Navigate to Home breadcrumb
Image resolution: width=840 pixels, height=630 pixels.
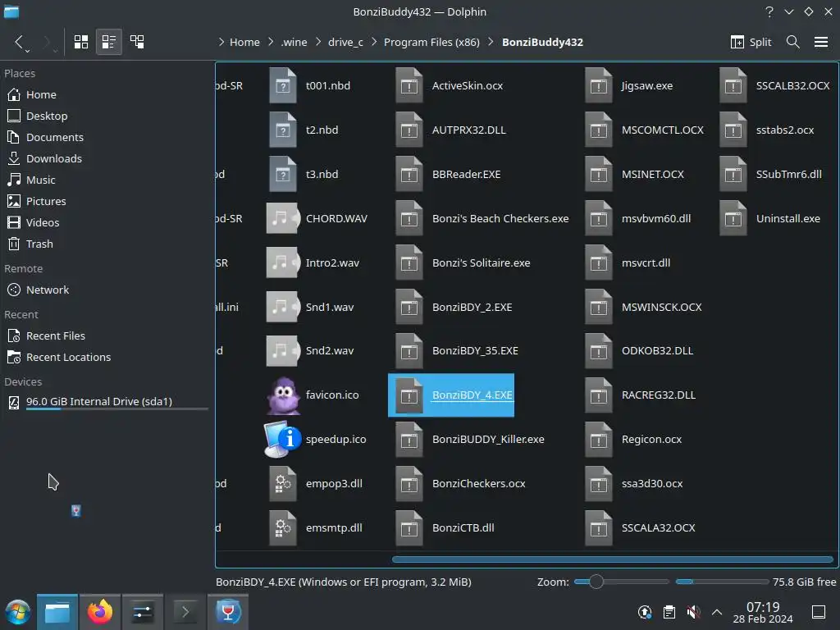click(244, 43)
